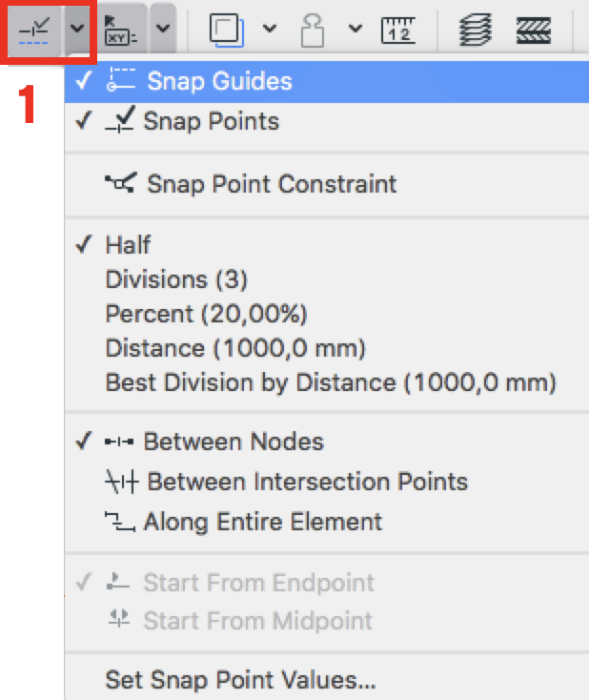Choose Along Entire Element option
This screenshot has height=700, width=589.
[262, 522]
